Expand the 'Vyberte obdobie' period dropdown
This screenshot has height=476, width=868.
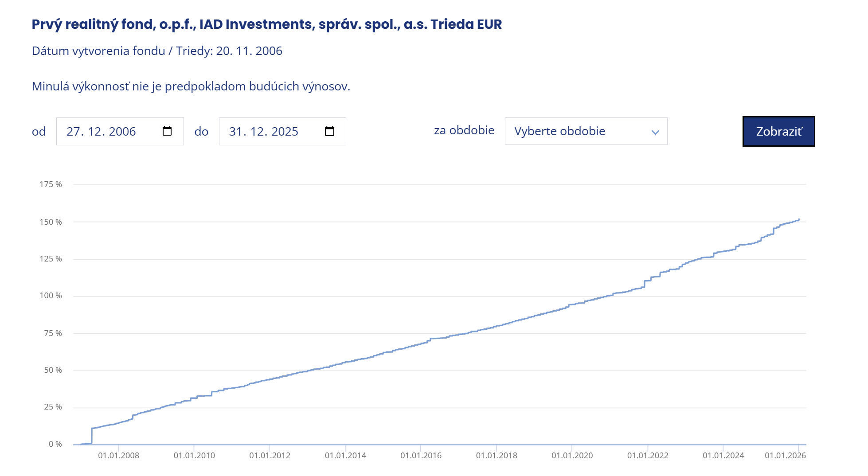(585, 131)
